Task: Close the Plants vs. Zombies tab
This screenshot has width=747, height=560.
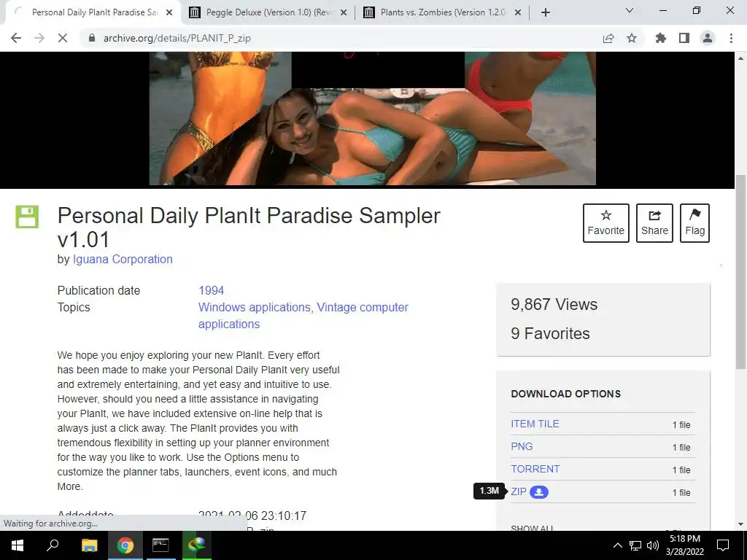Action: (x=518, y=13)
